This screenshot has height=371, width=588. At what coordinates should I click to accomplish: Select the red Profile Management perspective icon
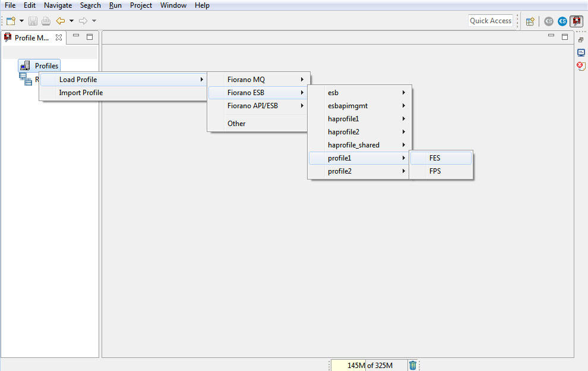577,21
